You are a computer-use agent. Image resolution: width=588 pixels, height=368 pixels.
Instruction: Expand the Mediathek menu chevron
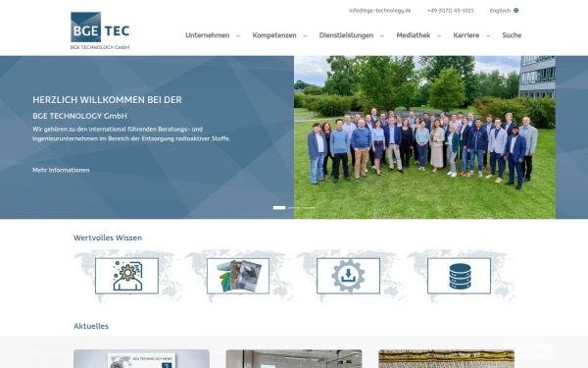439,36
